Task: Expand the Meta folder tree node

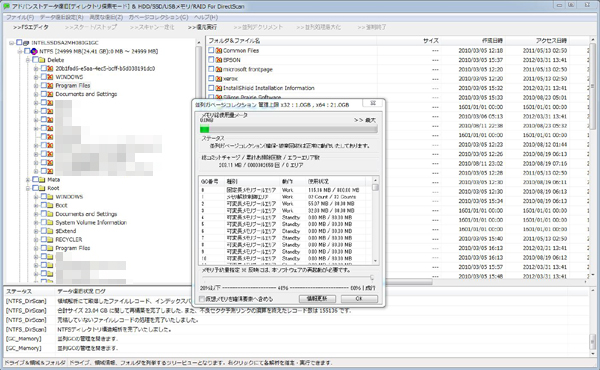Action: point(28,179)
